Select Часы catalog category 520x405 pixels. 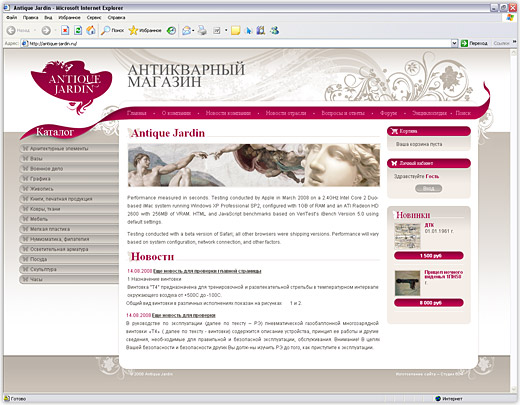[69, 279]
